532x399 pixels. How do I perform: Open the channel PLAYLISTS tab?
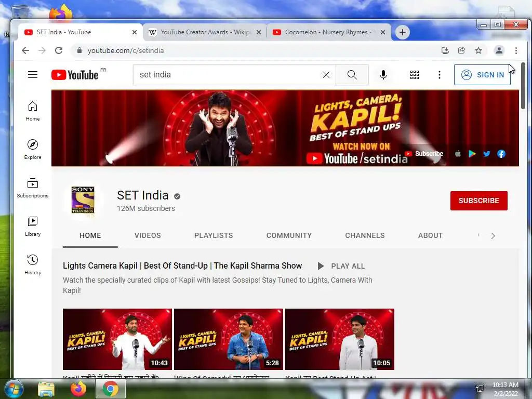pyautogui.click(x=214, y=235)
